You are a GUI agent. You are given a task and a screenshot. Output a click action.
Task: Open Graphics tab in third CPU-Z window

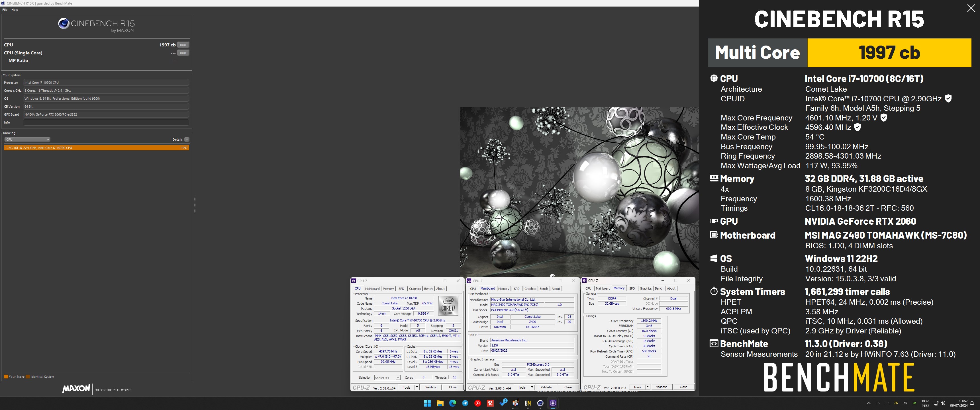tap(646, 289)
